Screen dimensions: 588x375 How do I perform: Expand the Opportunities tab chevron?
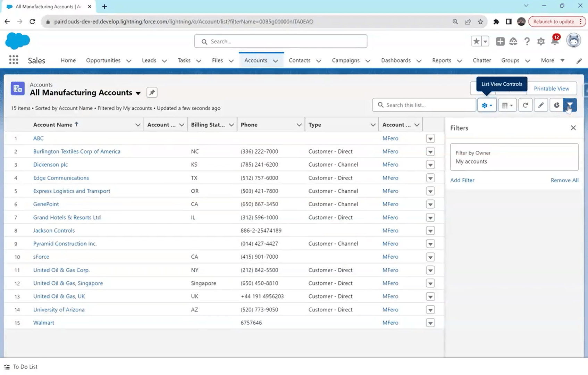(x=129, y=61)
